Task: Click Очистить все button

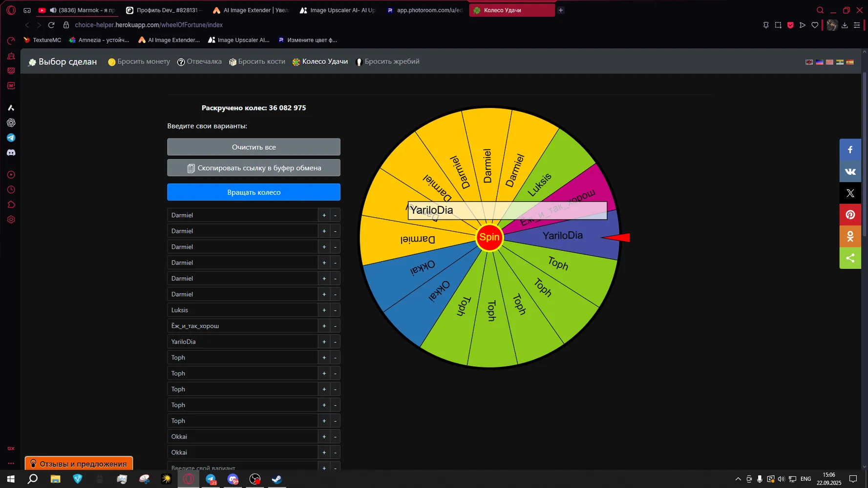Action: [x=254, y=147]
